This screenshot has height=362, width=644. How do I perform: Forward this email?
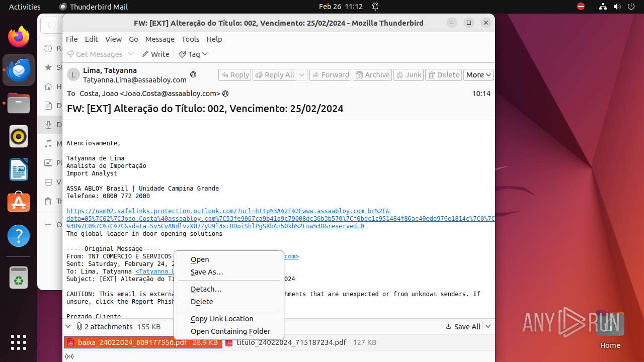330,75
